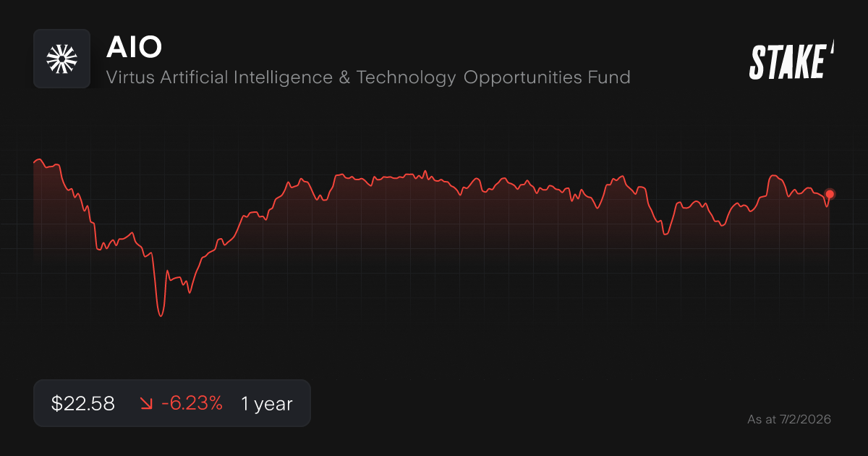Click the chart line's starting point at left

pyautogui.click(x=34, y=163)
